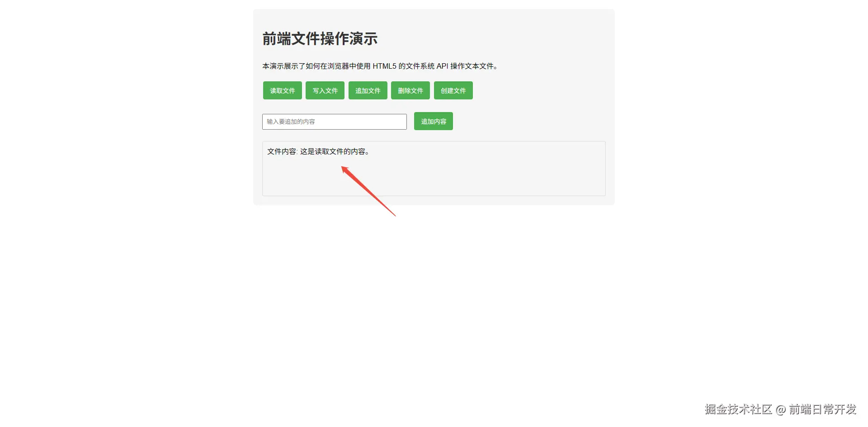Click the word HTML5 in the description

[x=384, y=66]
